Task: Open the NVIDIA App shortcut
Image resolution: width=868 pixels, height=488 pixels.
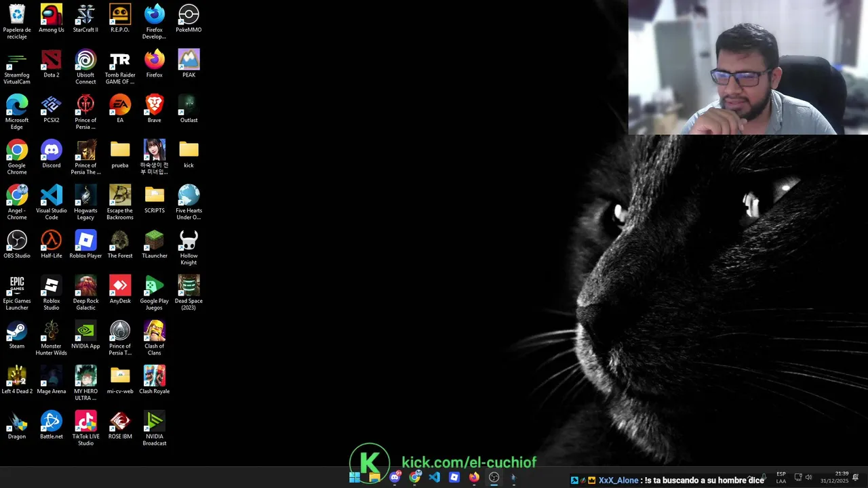Action: click(85, 335)
